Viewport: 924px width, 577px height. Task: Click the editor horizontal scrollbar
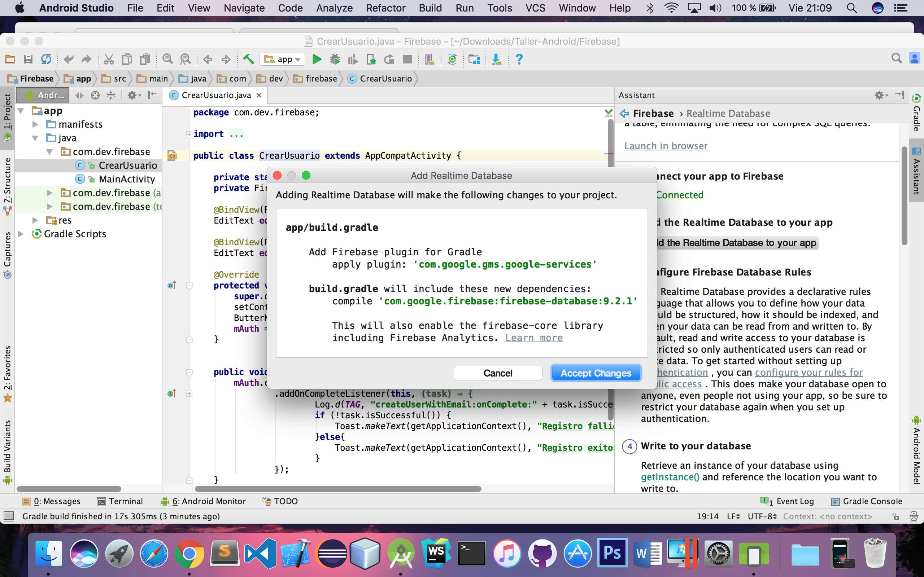(x=338, y=489)
